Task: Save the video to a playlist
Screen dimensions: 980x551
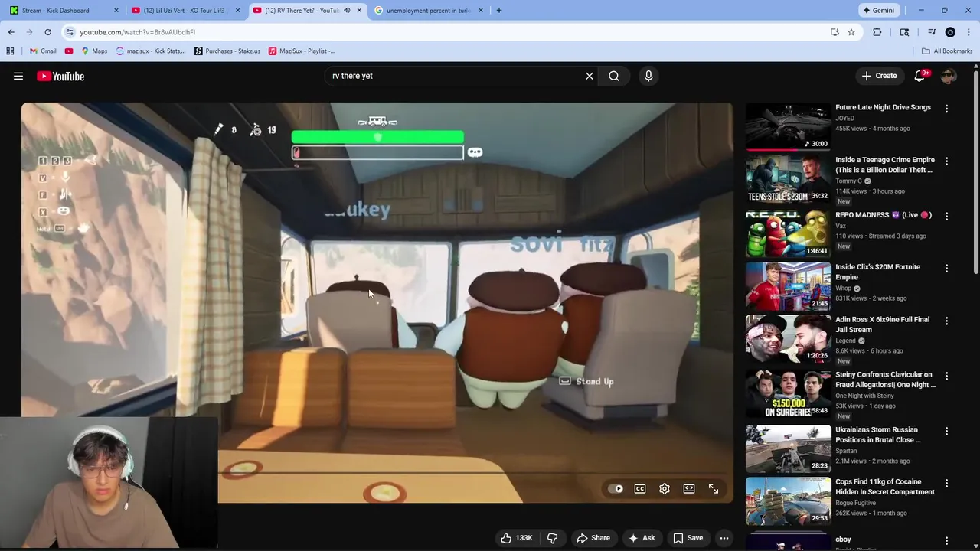Action: [688, 538]
